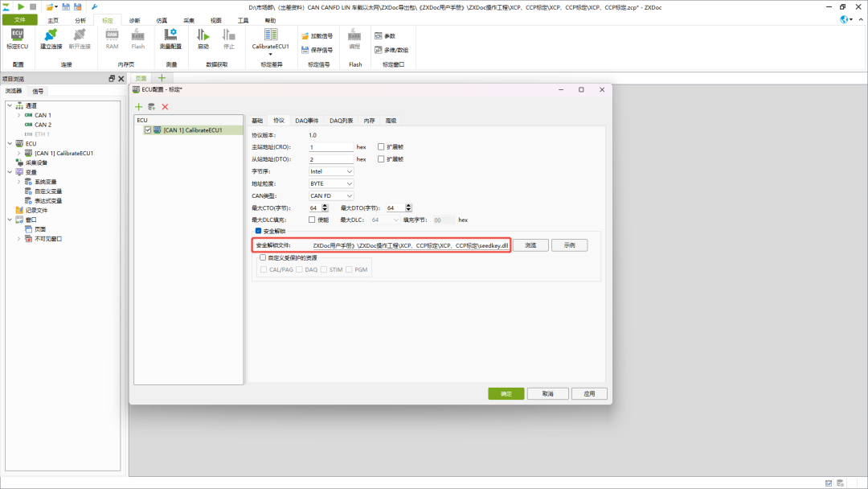Enable 最大DLC填充 使能 checkbox

tap(312, 220)
